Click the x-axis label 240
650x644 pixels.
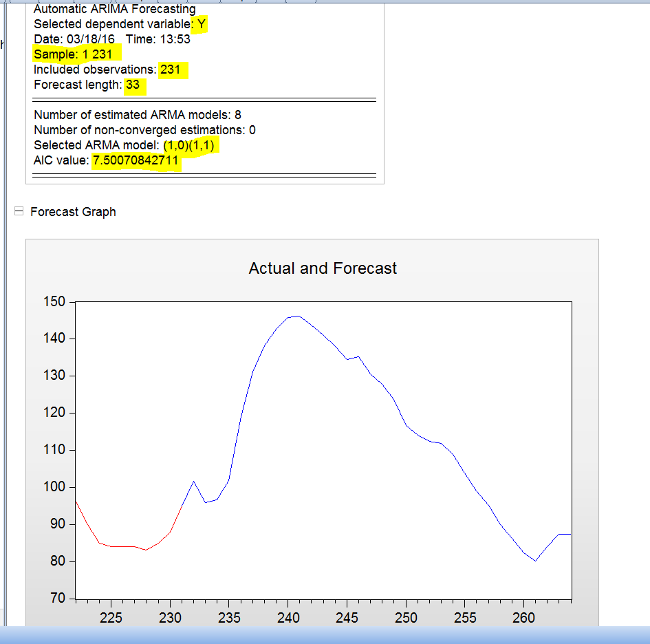(288, 618)
